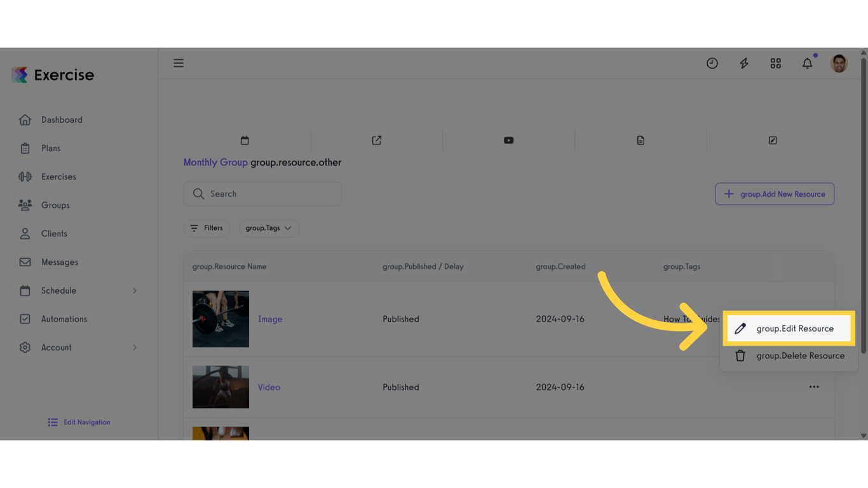Image resolution: width=868 pixels, height=488 pixels.
Task: Open the notification bell
Action: (x=807, y=63)
